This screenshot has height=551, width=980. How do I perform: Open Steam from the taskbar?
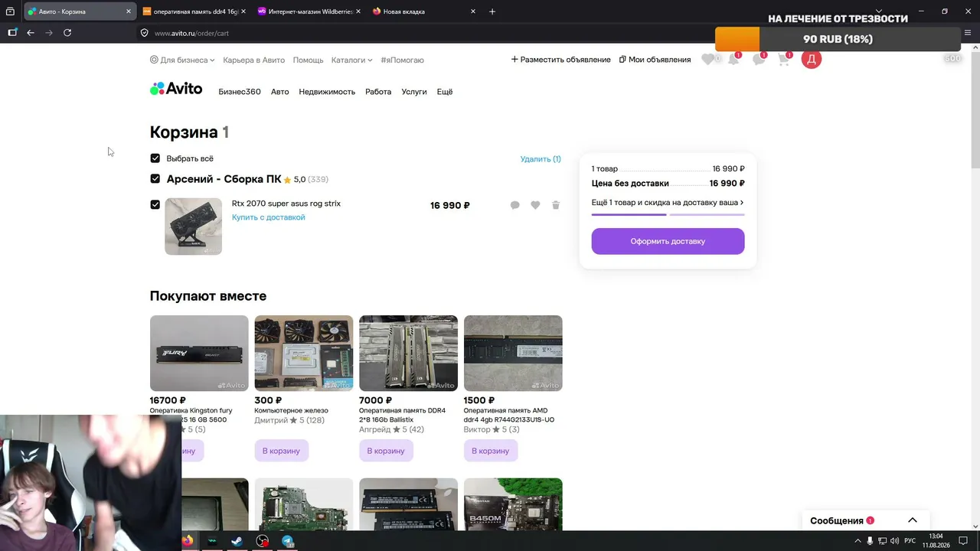pyautogui.click(x=237, y=541)
